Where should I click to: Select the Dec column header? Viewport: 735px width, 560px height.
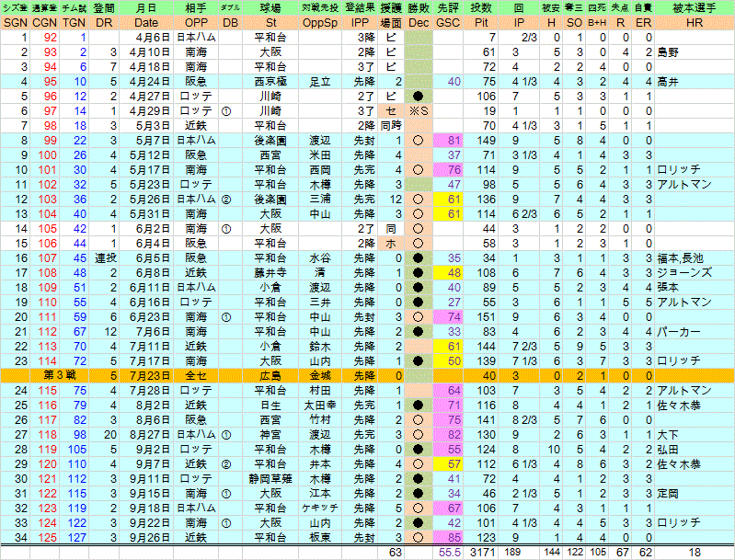419,22
